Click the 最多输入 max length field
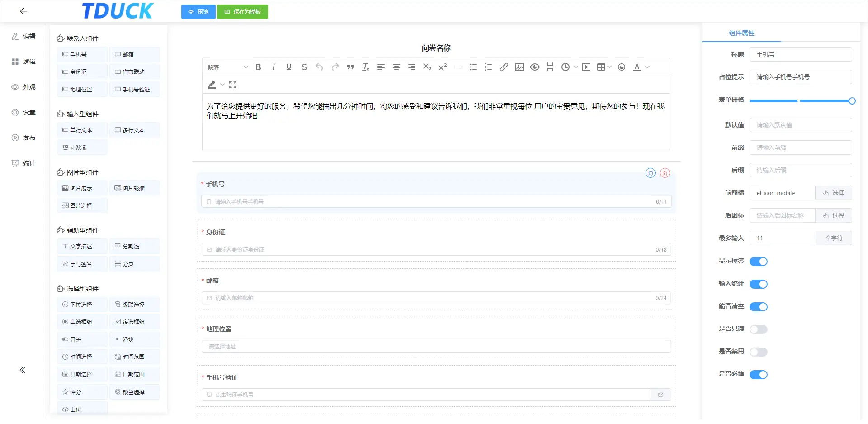The image size is (868, 424). point(783,238)
